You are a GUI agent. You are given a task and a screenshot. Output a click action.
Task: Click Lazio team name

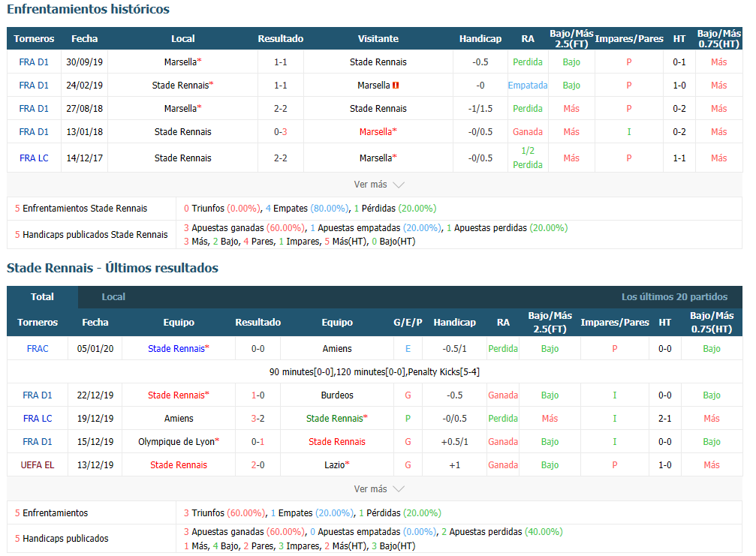pos(337,465)
